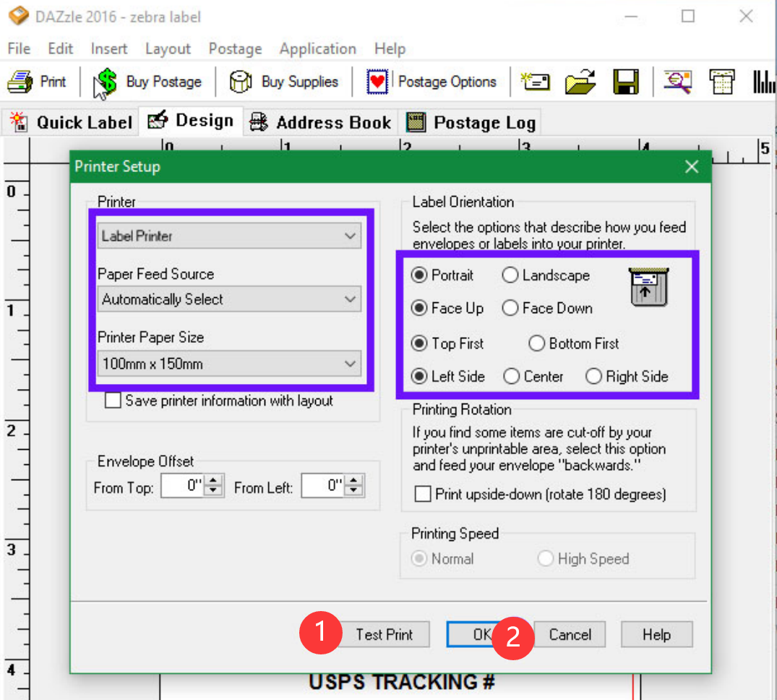The height and width of the screenshot is (700, 777).
Task: Select the Bottom First feed option
Action: point(574,343)
